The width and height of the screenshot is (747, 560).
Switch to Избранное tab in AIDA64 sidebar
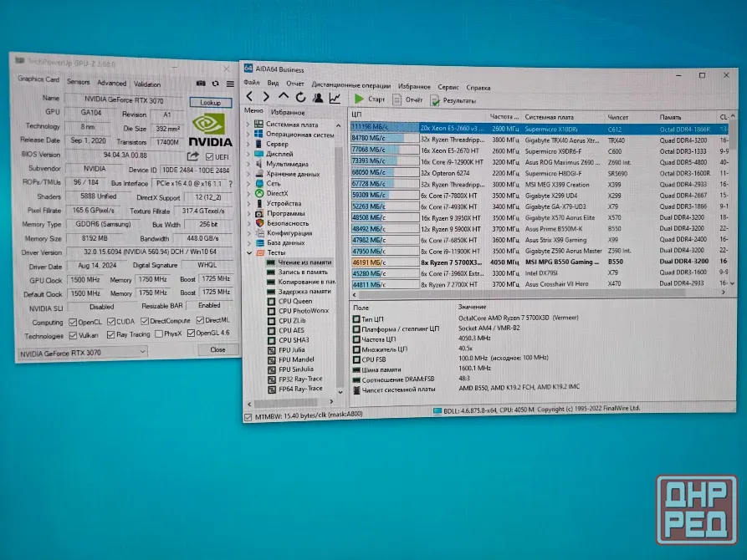click(288, 112)
